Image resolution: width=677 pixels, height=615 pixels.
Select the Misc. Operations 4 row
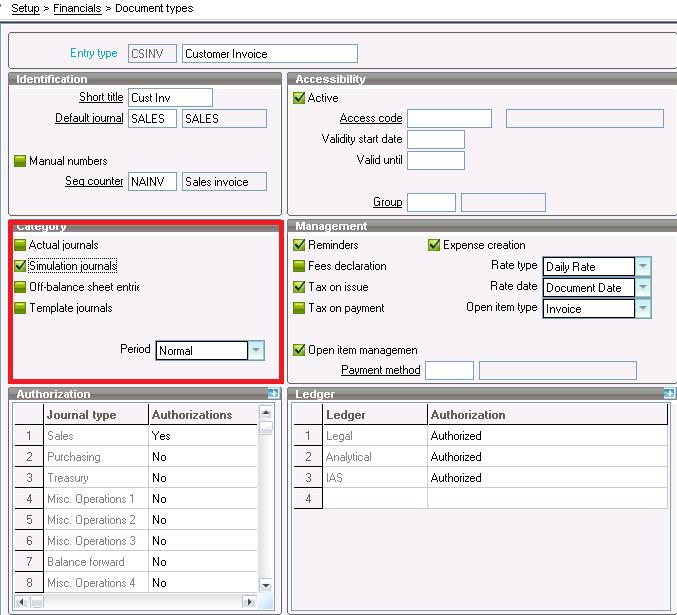pos(96,583)
